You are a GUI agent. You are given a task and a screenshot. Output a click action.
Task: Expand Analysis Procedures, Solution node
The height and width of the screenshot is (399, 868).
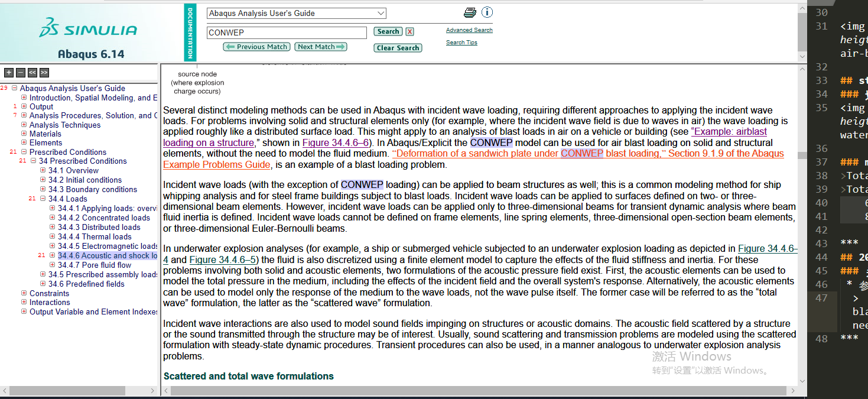24,115
